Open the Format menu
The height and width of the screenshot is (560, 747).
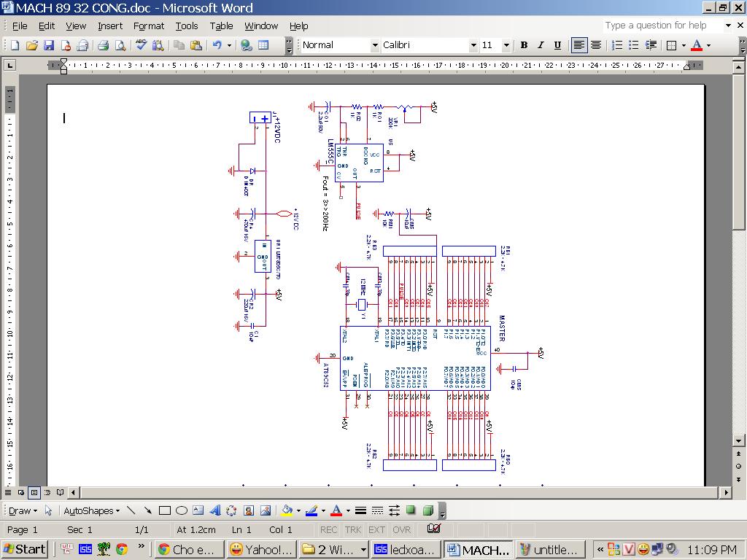(149, 26)
